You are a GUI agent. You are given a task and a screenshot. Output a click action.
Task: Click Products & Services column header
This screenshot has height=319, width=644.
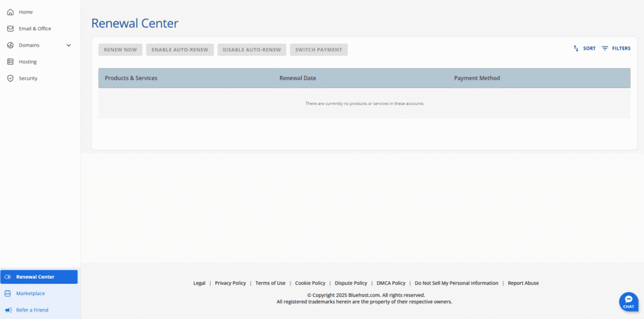(131, 78)
